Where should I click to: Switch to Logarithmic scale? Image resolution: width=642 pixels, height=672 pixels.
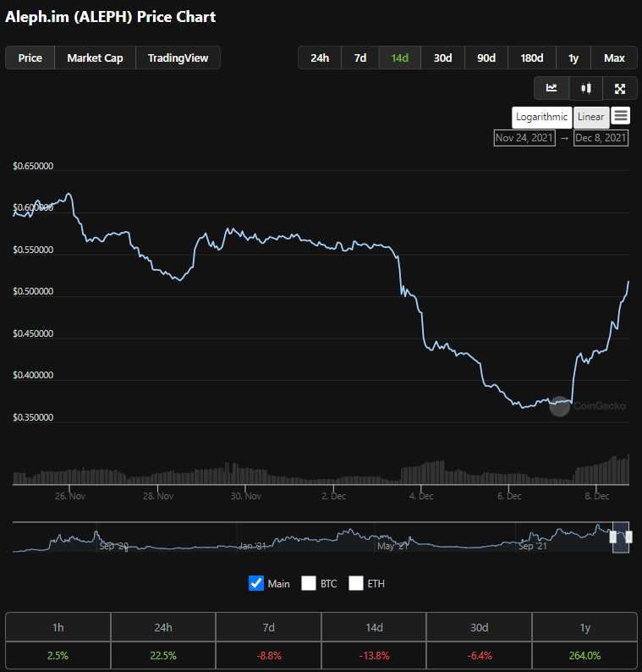tap(542, 117)
